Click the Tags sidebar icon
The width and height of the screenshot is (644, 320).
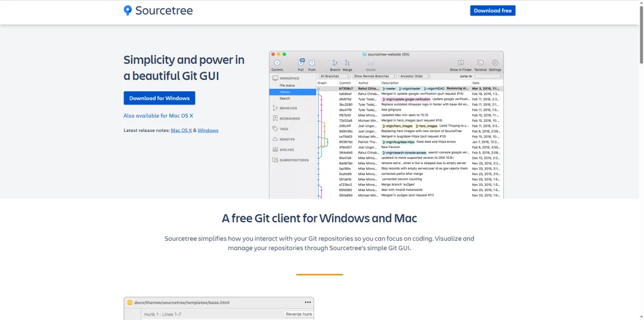click(275, 129)
